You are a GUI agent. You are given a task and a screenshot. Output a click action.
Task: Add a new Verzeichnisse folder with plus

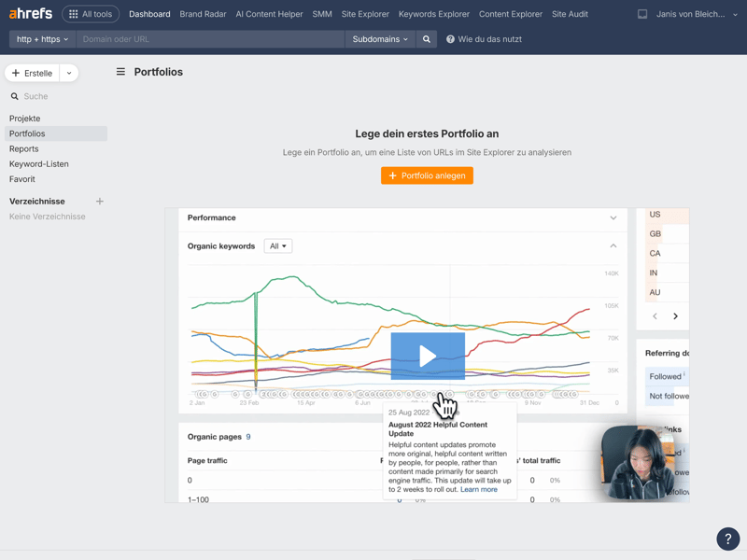click(x=100, y=202)
